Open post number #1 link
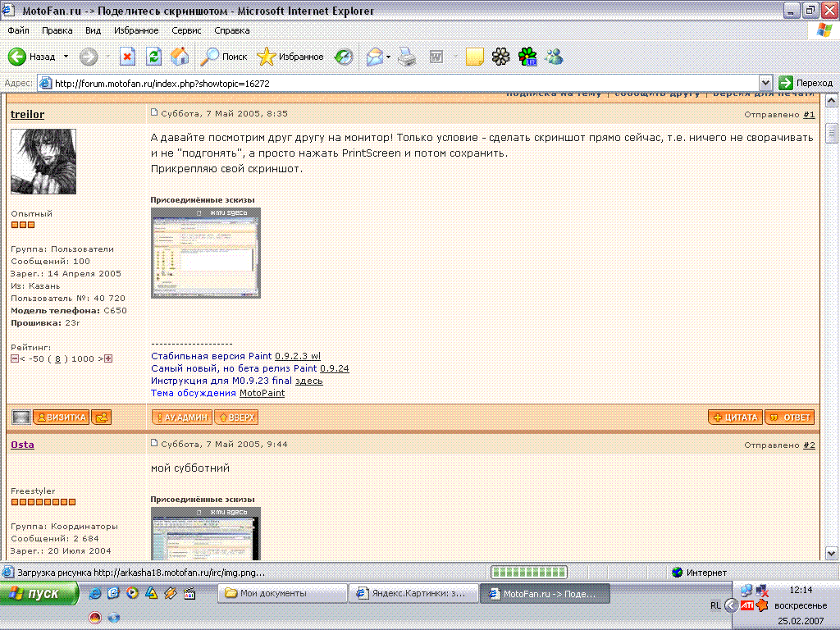Image resolution: width=840 pixels, height=630 pixels. click(x=809, y=115)
